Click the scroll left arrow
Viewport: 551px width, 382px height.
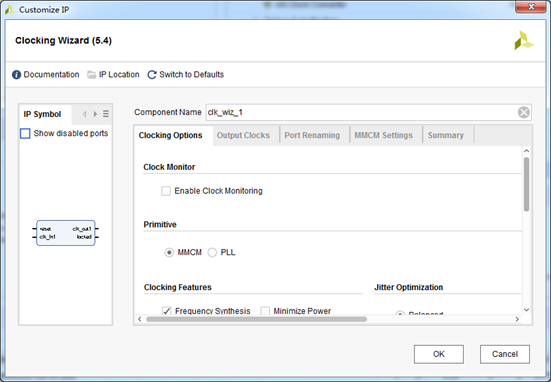(x=140, y=319)
